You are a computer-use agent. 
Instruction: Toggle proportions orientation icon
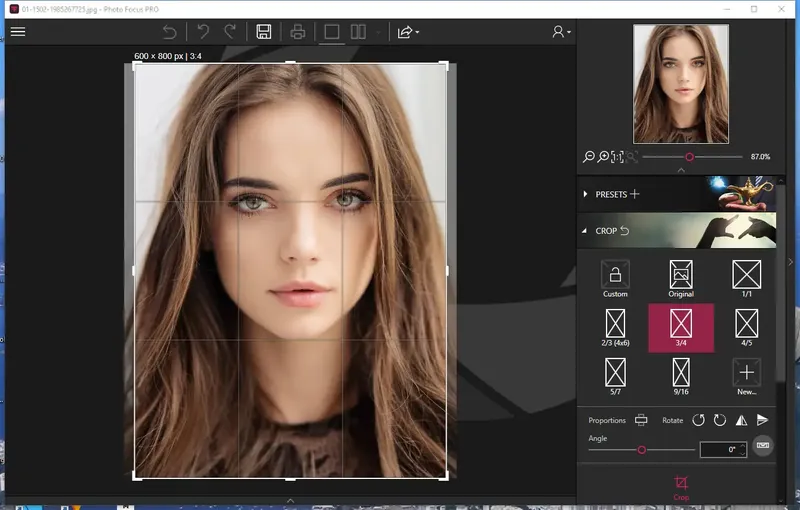pyautogui.click(x=641, y=420)
